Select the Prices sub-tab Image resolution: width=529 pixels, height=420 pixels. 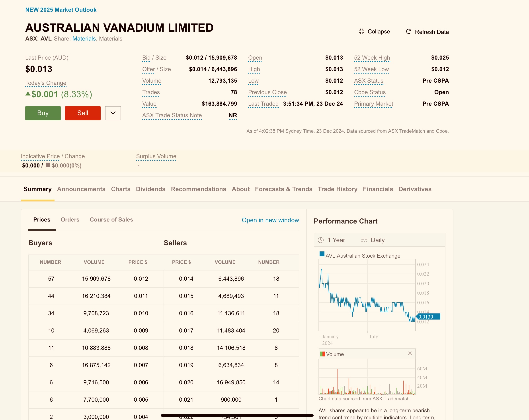42,220
